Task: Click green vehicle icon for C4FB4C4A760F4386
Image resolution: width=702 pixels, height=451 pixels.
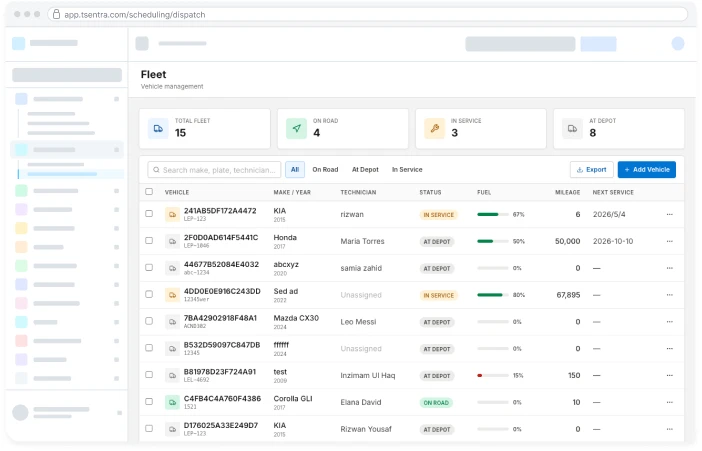Action: click(x=172, y=403)
